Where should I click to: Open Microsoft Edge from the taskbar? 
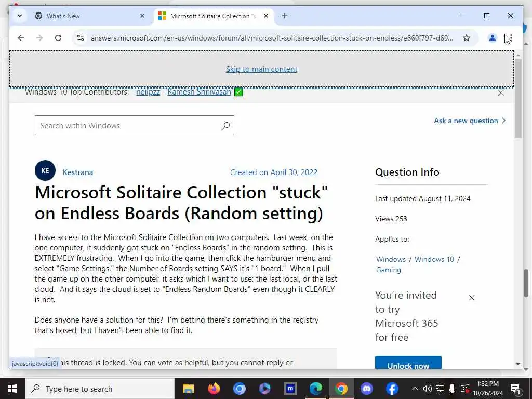[316, 389]
